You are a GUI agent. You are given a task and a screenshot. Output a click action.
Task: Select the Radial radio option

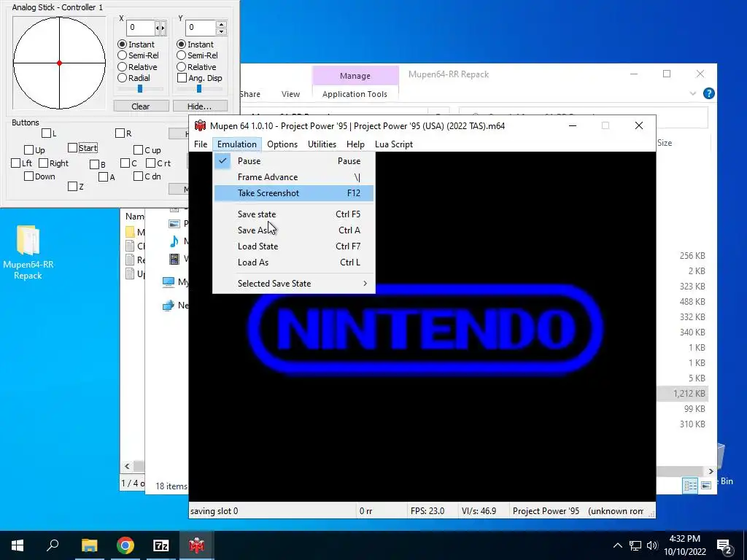click(123, 77)
